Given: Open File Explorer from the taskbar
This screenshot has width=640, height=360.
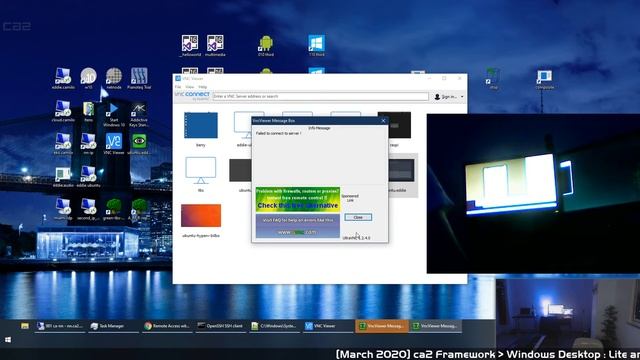Looking at the screenshot, I should (24, 326).
